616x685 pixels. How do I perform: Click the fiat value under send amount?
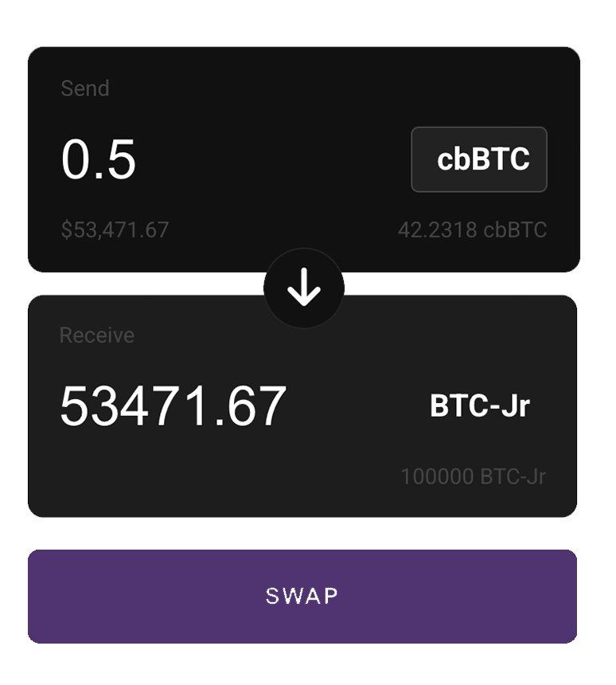115,230
